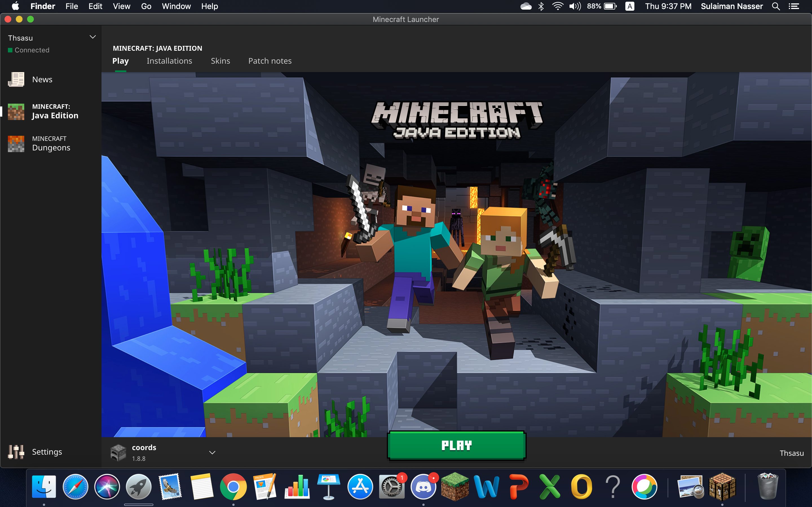Open Google Chrome from the dock

(x=233, y=486)
